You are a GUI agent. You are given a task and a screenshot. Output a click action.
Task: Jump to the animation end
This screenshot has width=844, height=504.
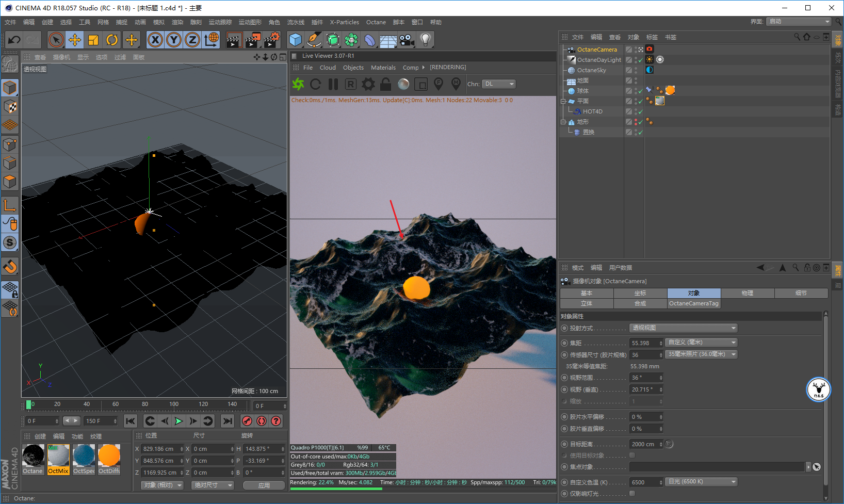coord(228,421)
